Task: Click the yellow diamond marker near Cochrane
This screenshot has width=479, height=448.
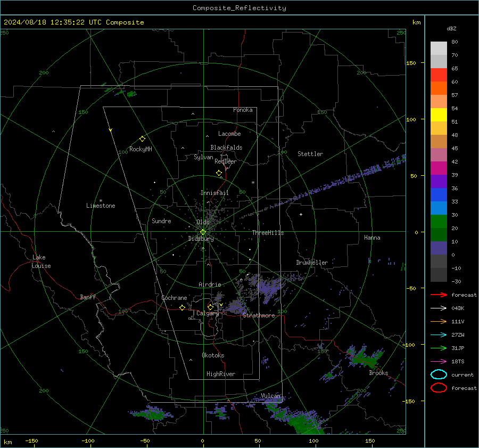Action: (182, 307)
